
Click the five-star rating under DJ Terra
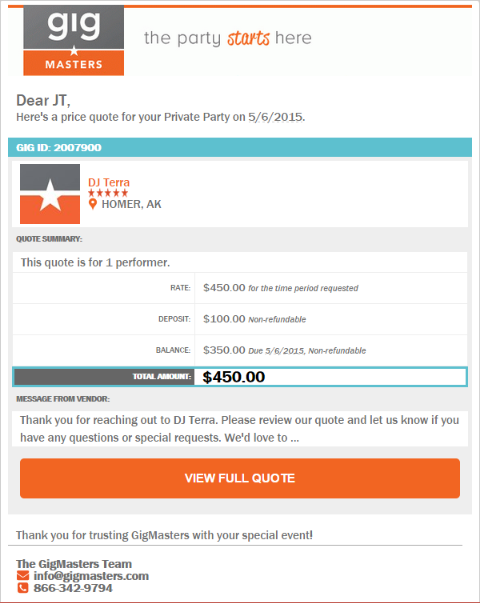108,193
